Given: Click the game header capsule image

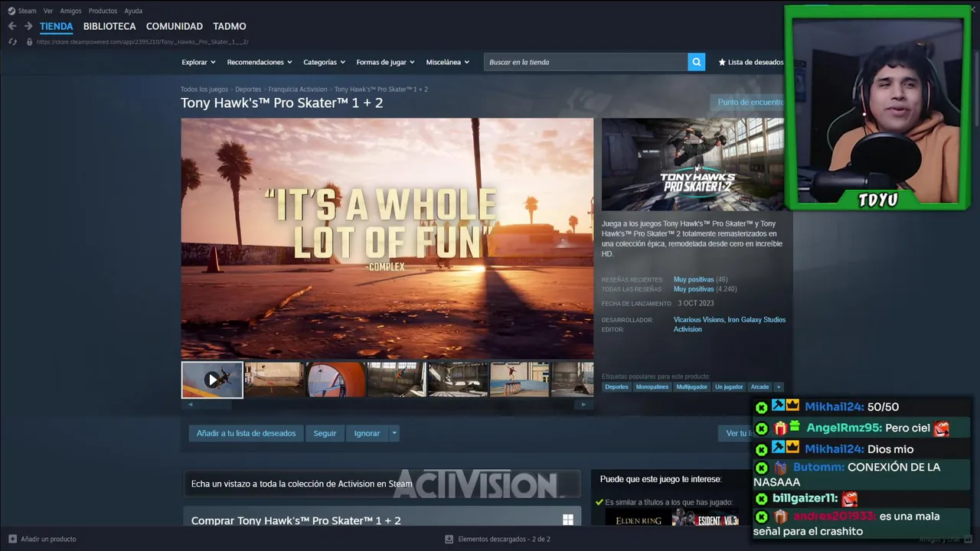Looking at the screenshot, I should (692, 164).
